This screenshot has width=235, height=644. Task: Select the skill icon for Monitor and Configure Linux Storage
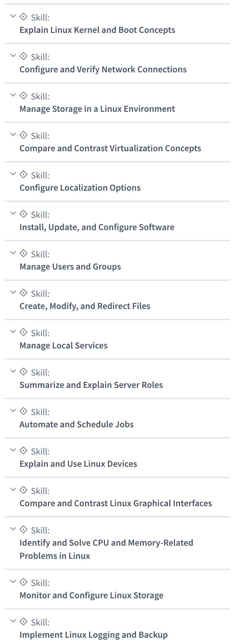(23, 582)
